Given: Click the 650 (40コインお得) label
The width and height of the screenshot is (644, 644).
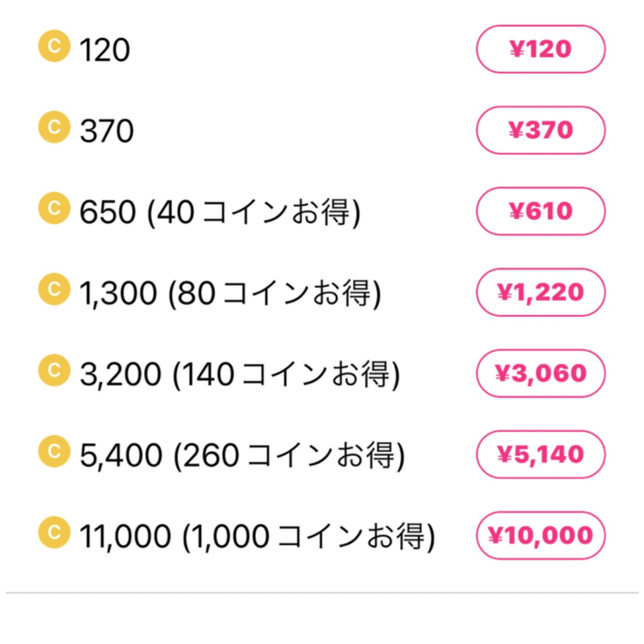Looking at the screenshot, I should pos(220,212).
